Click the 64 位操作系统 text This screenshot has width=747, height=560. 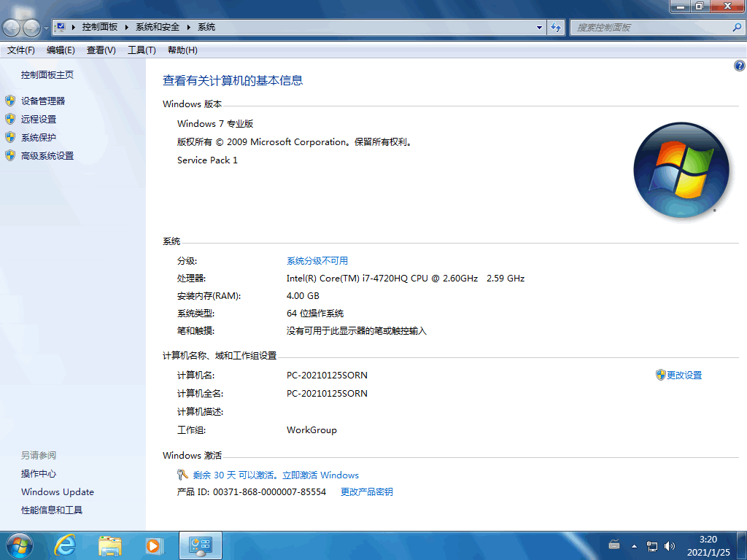tap(315, 313)
